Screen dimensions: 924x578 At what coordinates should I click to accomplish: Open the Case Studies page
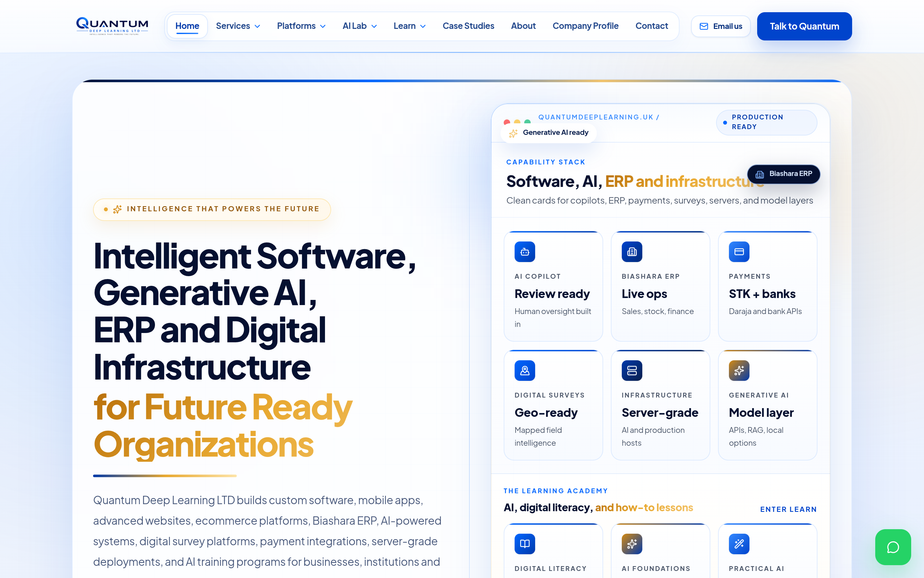[468, 26]
